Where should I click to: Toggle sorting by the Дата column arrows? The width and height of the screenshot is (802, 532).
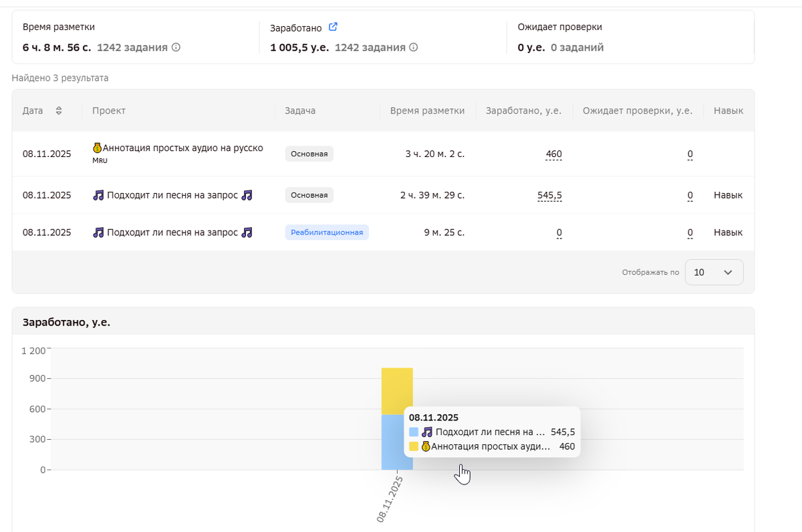[59, 110]
